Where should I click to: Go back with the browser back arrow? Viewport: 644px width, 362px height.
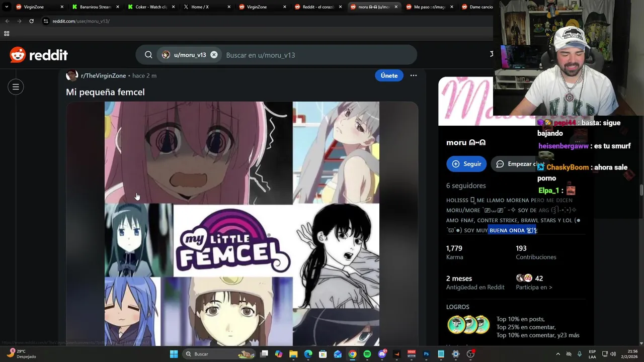point(7,21)
